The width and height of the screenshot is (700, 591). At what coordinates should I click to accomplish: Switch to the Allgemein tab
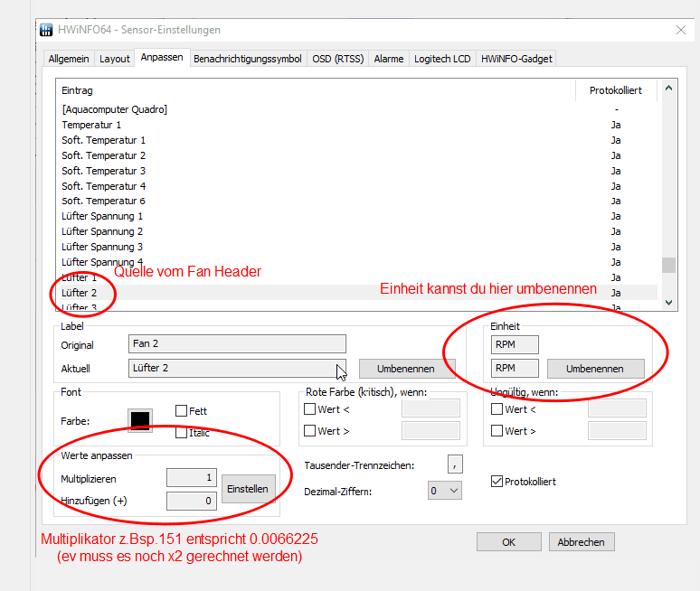click(x=69, y=59)
